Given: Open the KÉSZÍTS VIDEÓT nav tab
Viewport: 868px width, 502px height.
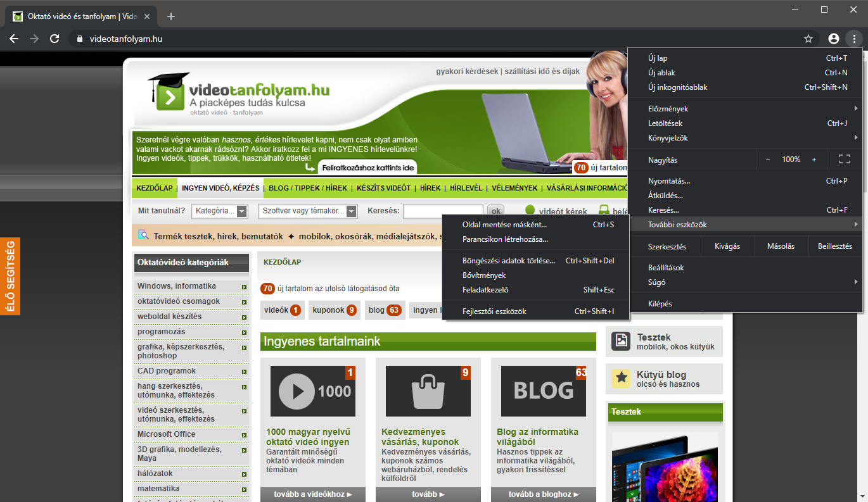Looking at the screenshot, I should (384, 188).
